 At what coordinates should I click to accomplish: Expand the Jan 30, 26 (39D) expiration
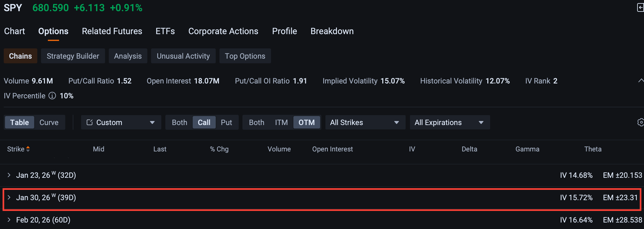pyautogui.click(x=9, y=197)
